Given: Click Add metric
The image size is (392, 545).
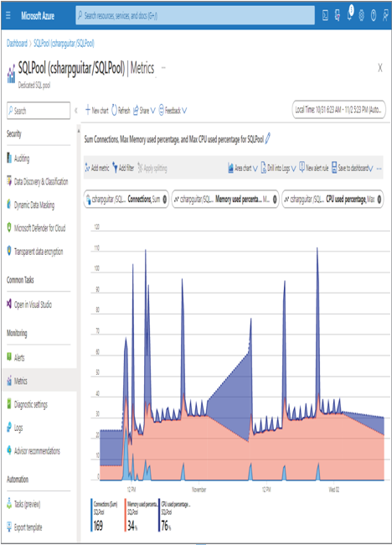Looking at the screenshot, I should point(97,169).
